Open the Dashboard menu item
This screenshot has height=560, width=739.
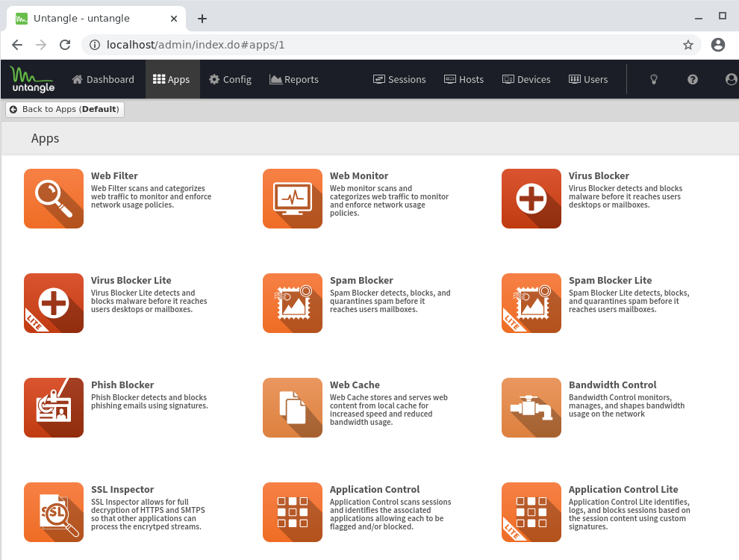(103, 79)
